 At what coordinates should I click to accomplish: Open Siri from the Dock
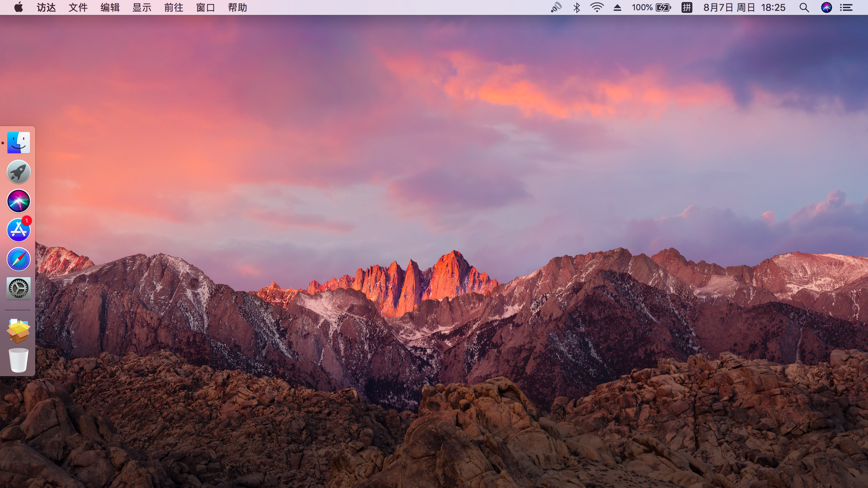(19, 201)
